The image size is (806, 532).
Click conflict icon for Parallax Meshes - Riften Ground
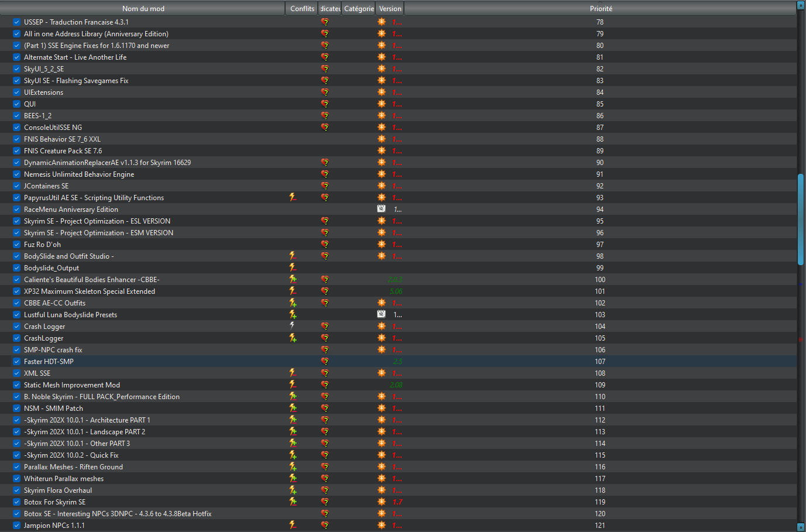[x=293, y=466]
